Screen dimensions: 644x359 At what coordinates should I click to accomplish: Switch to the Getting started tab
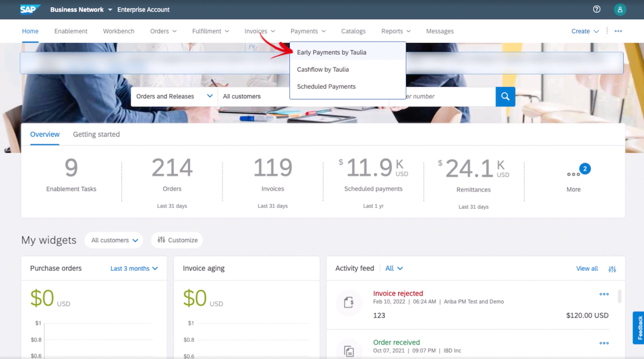(96, 134)
